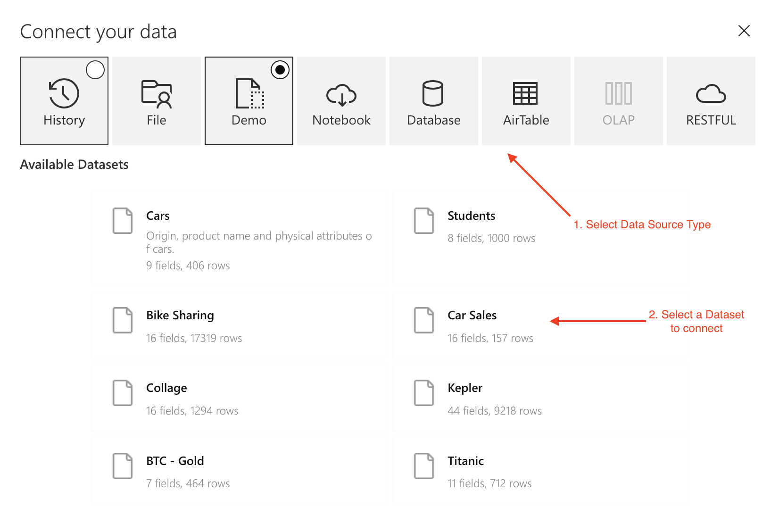Enable the History radio button
Screen dimensions: 779x532
95,70
